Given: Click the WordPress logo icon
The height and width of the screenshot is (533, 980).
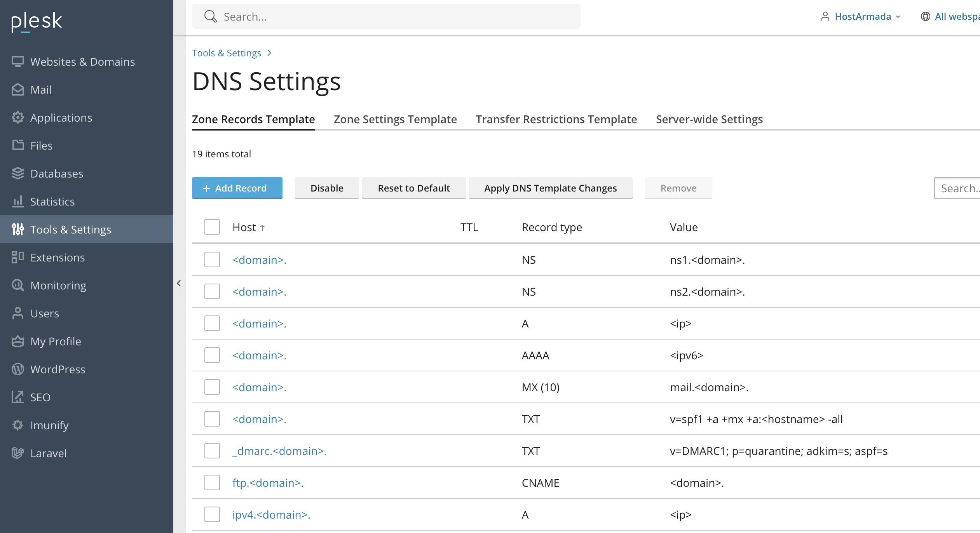Looking at the screenshot, I should coord(18,369).
